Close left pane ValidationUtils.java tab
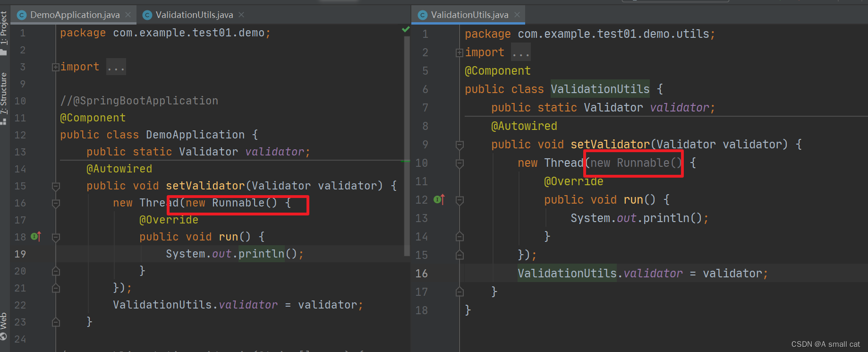 (241, 15)
